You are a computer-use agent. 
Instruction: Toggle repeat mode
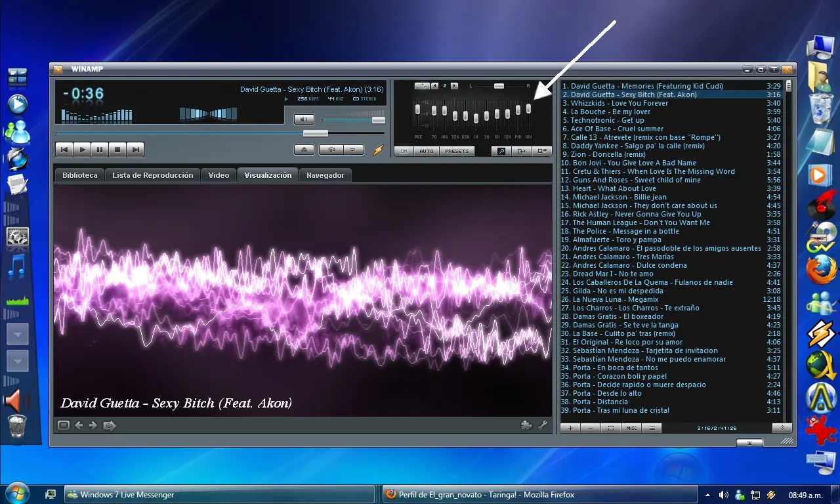(x=353, y=150)
